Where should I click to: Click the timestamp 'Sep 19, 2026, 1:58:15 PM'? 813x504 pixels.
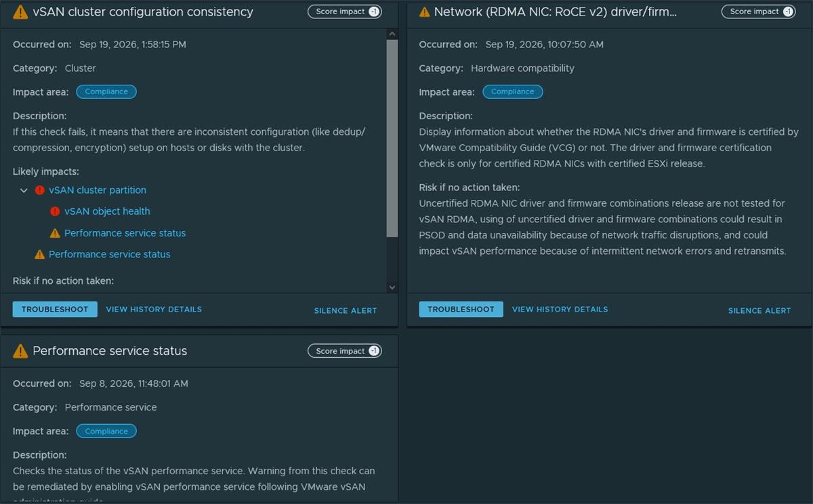pos(133,45)
